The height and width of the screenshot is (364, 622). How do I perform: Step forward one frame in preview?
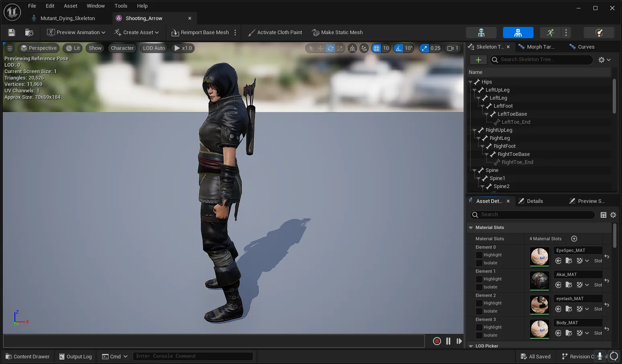pyautogui.click(x=459, y=341)
